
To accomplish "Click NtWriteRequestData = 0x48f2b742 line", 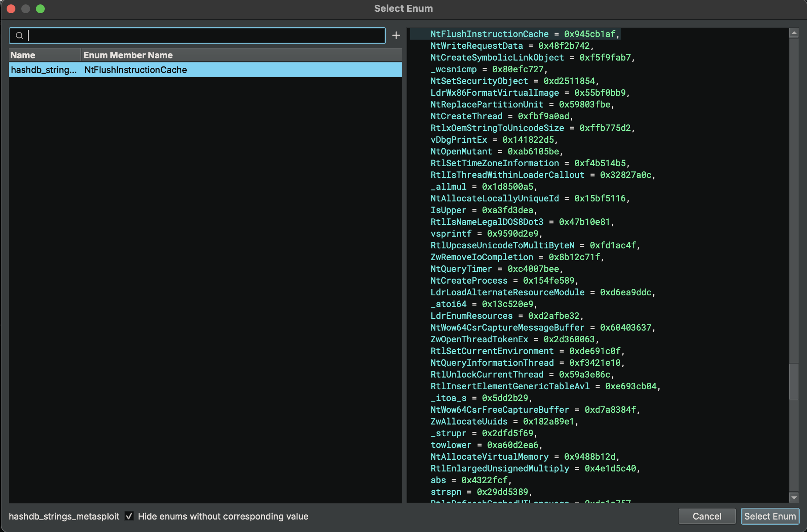I will [x=512, y=45].
